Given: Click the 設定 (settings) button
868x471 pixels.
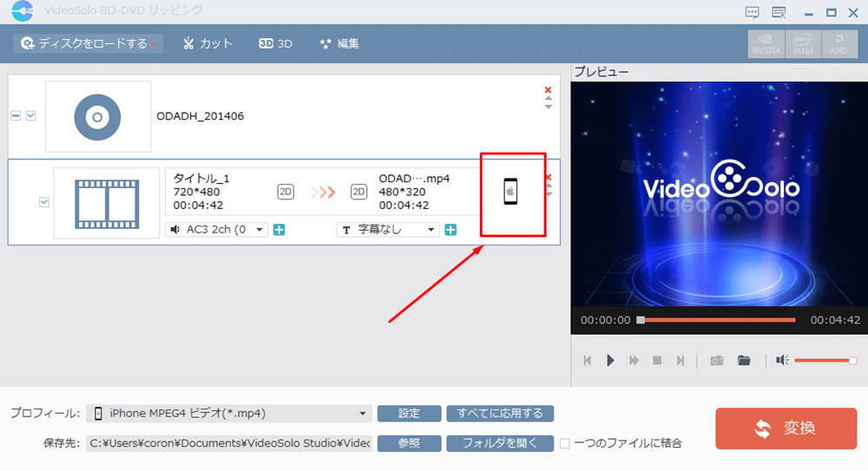Looking at the screenshot, I should [x=409, y=414].
